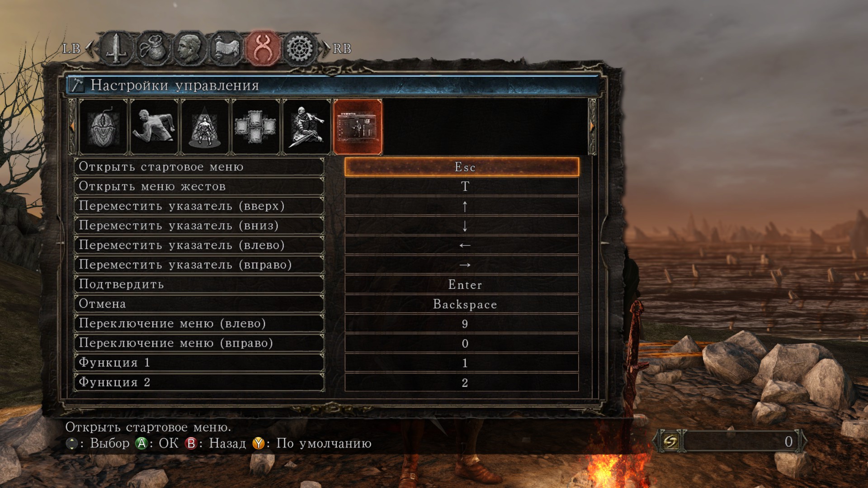Click the B Назад prompt

click(215, 443)
